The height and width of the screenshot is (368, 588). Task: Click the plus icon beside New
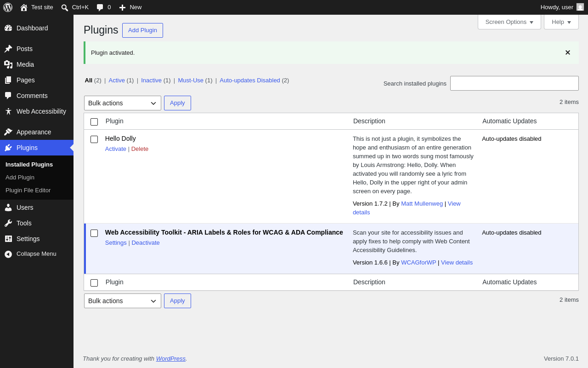[x=122, y=7]
